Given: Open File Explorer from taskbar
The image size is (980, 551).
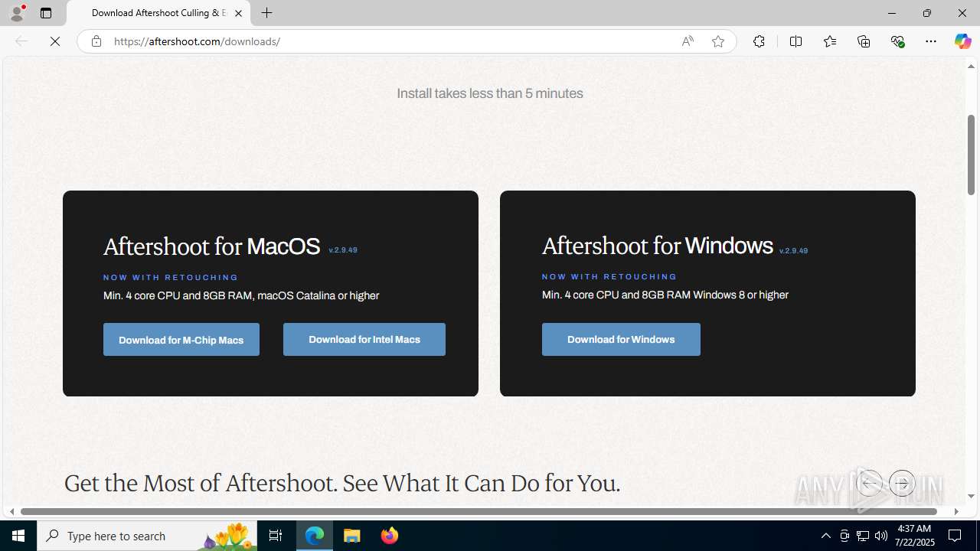Looking at the screenshot, I should tap(352, 536).
